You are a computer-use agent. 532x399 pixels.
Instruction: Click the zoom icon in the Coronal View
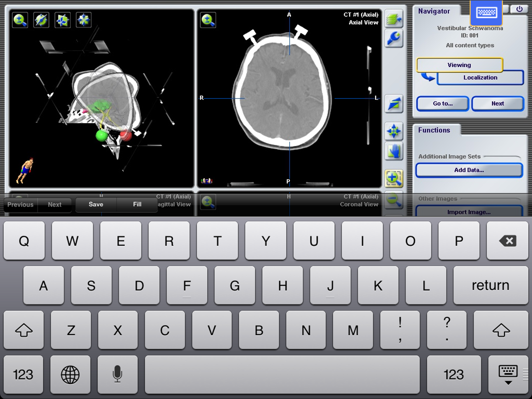[208, 202]
